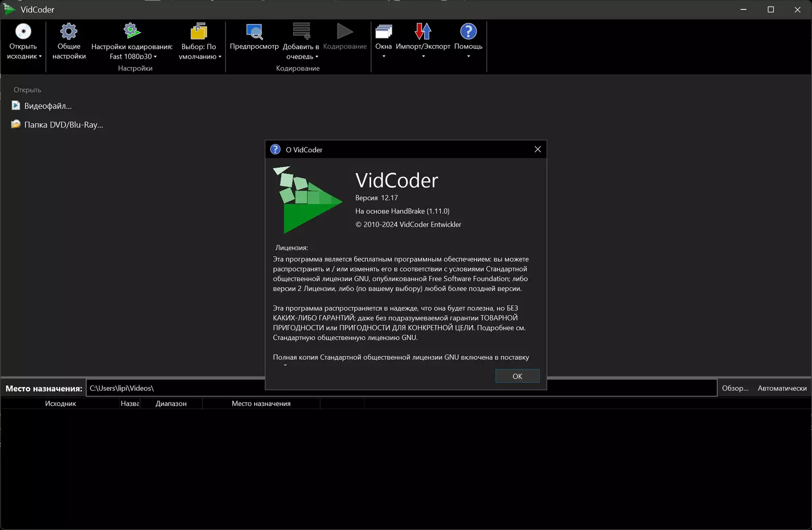Open the source disc icon (Открыть исходник)
Viewport: 812px width, 530px height.
tap(23, 32)
